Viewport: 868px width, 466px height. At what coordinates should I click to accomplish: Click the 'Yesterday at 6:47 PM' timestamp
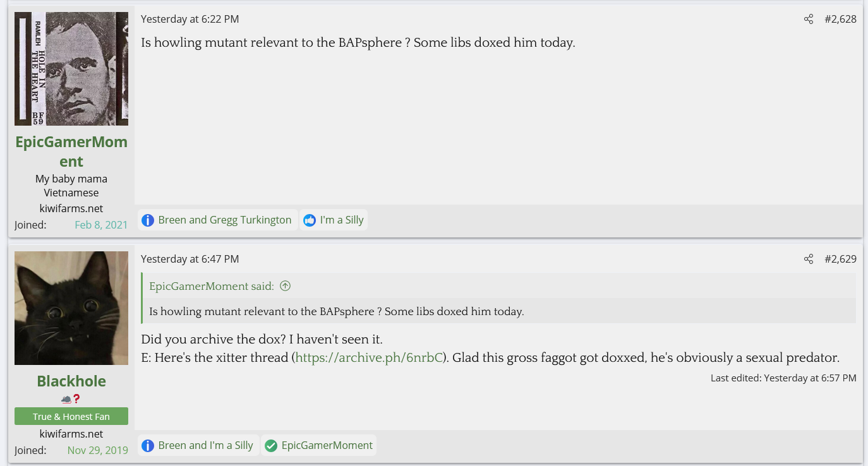(190, 259)
